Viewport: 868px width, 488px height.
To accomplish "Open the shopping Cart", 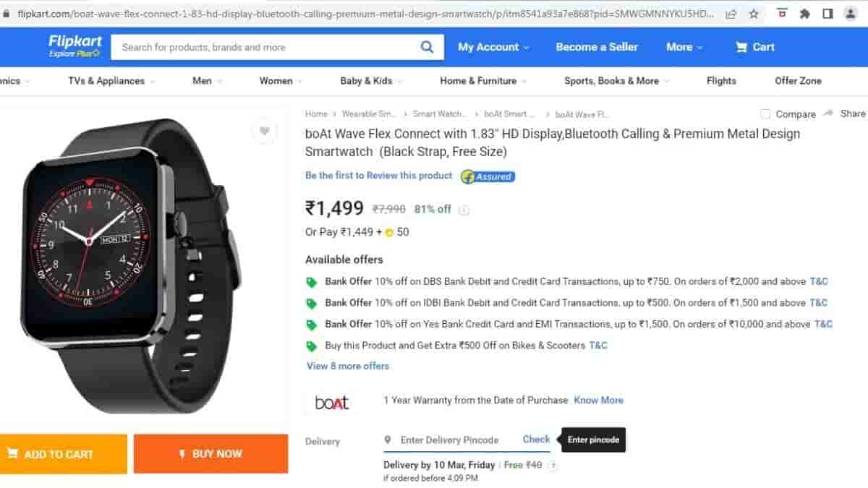I will coord(754,47).
